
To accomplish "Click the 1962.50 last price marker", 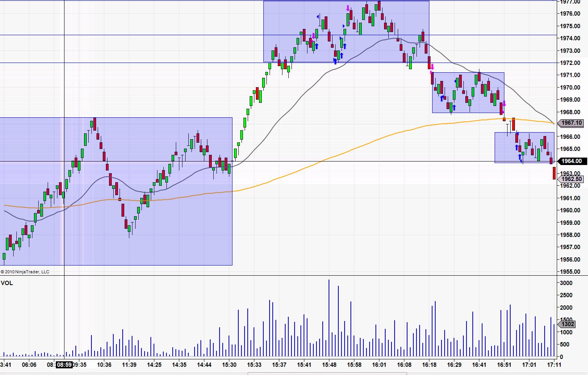I will pyautogui.click(x=572, y=179).
